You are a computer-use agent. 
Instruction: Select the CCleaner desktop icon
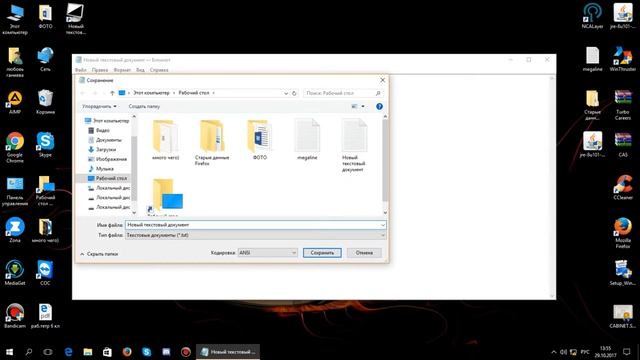pyautogui.click(x=623, y=187)
